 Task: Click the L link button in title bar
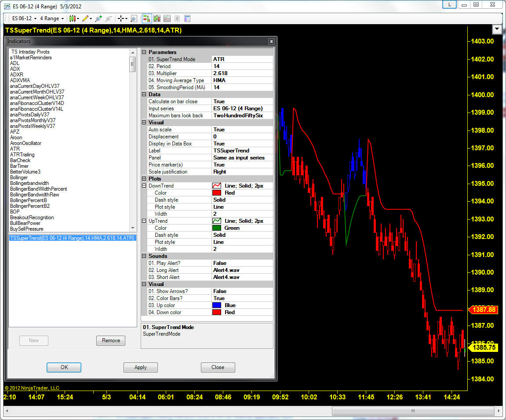pos(449,4)
